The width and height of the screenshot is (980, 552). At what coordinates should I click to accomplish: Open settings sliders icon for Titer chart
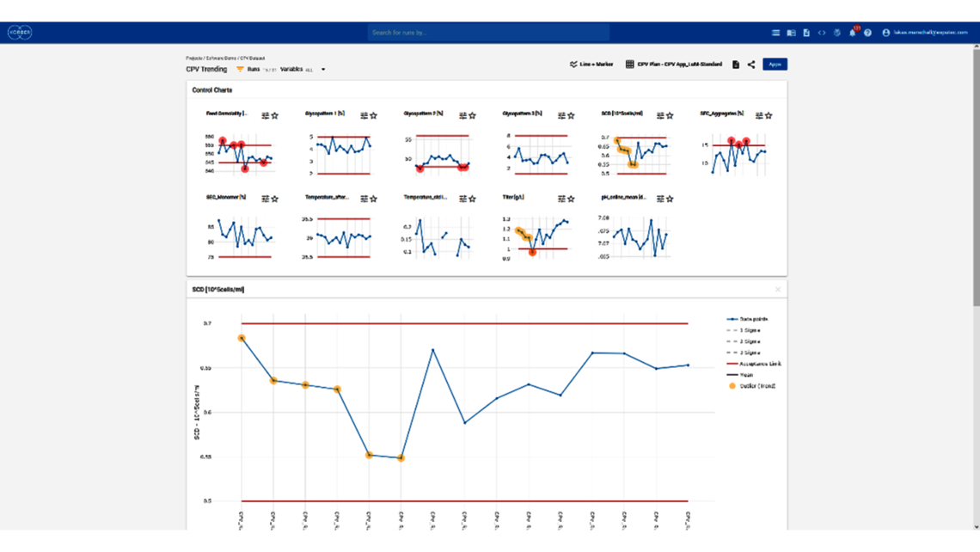562,199
